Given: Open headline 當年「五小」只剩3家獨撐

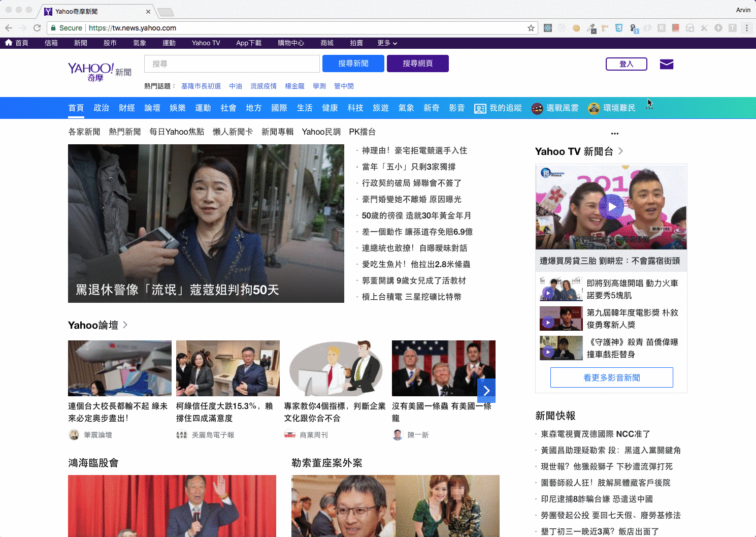Looking at the screenshot, I should (x=409, y=167).
